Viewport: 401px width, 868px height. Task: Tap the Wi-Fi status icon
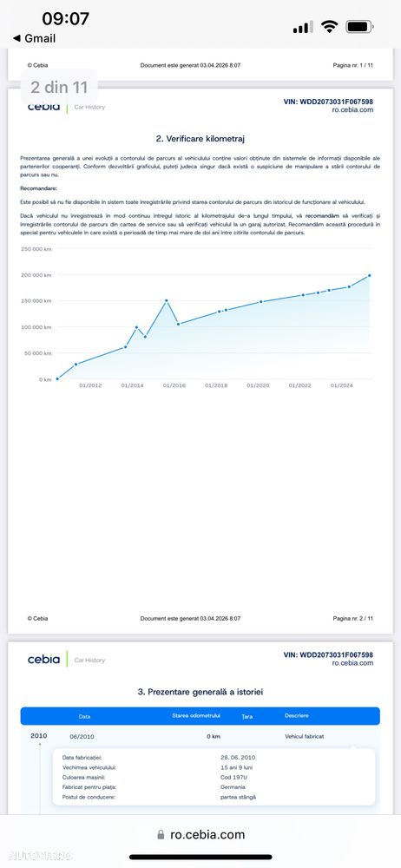(330, 27)
